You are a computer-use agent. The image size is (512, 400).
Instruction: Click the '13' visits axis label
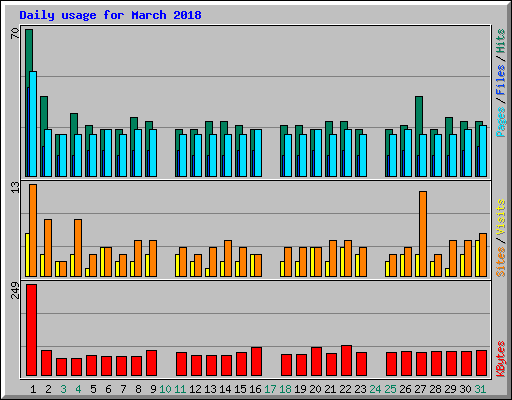[x=15, y=188]
